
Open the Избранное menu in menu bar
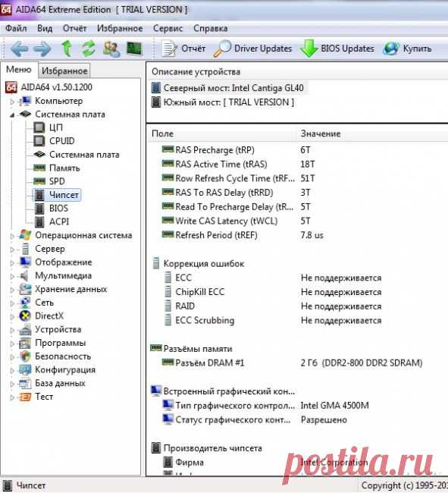click(x=120, y=28)
